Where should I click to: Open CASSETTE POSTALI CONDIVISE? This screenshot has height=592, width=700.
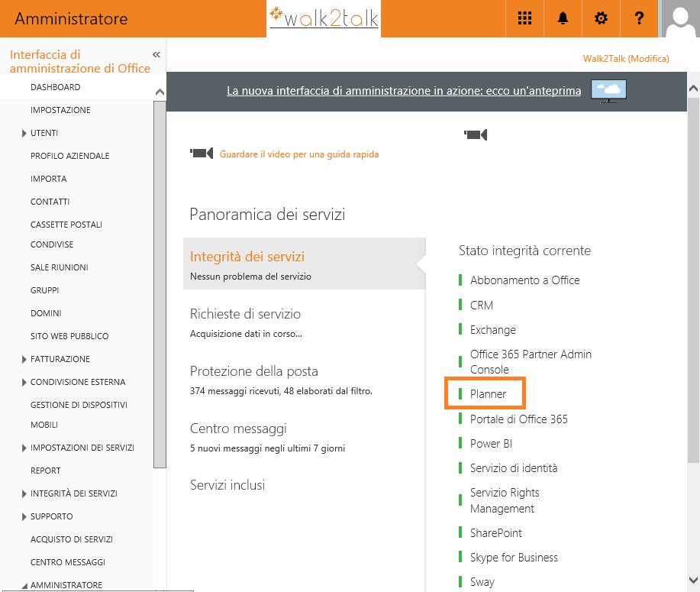pos(66,234)
